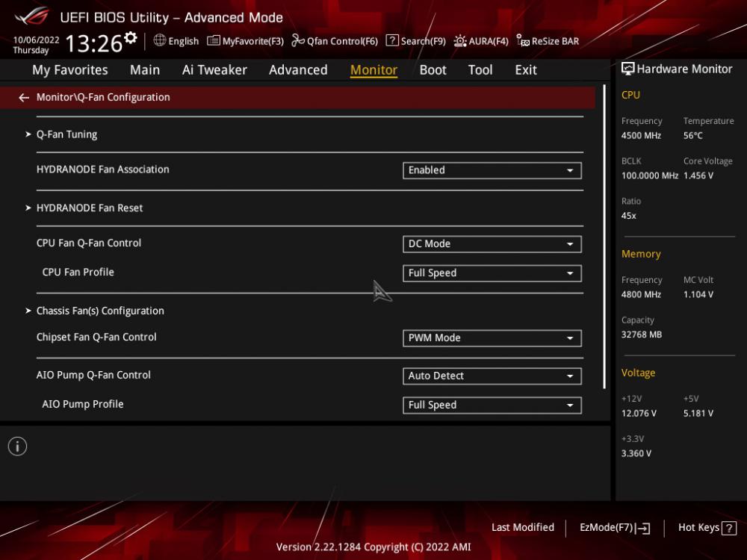Click the ROG logo

[x=31, y=16]
